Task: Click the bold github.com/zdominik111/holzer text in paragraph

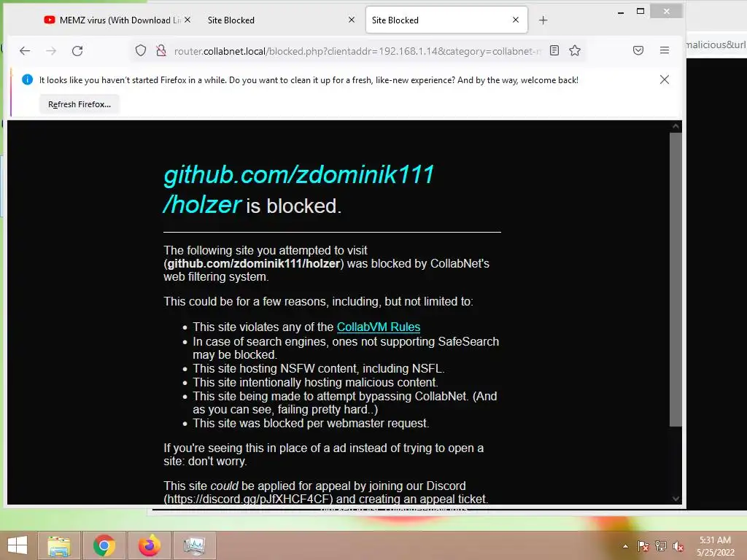Action: pos(253,264)
